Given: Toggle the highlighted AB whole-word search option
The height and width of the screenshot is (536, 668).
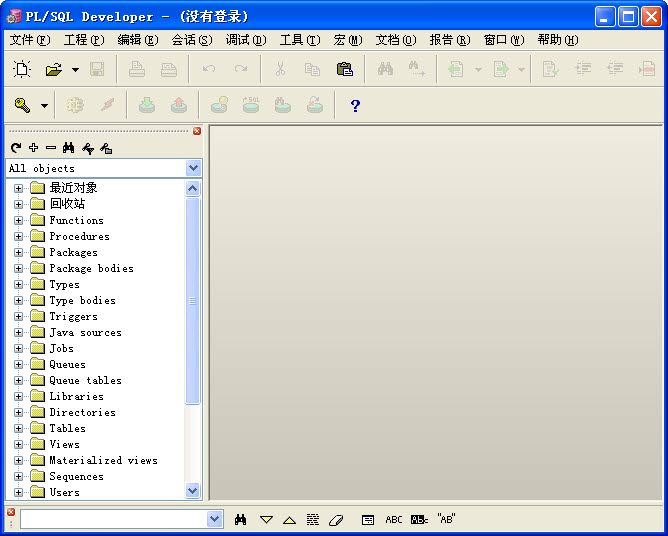Looking at the screenshot, I should pyautogui.click(x=419, y=519).
